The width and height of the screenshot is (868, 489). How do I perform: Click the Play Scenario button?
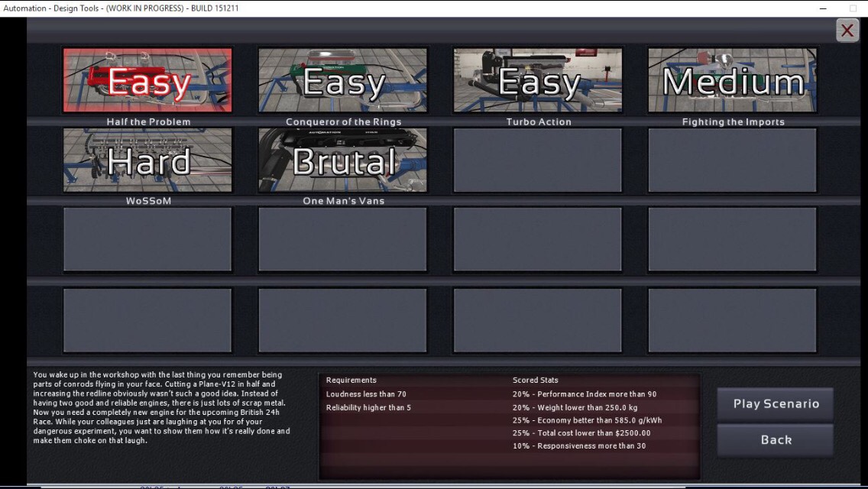[775, 403]
